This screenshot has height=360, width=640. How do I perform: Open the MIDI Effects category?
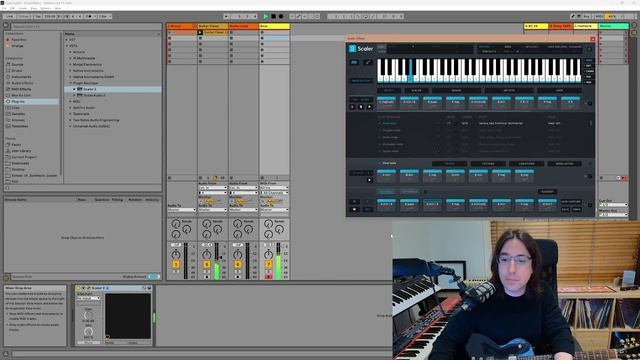click(x=21, y=89)
